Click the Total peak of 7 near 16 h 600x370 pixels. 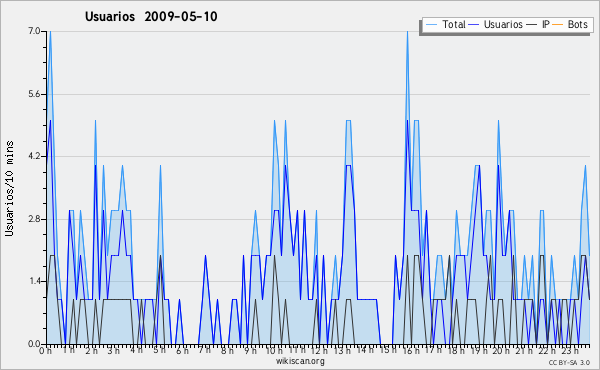point(408,32)
